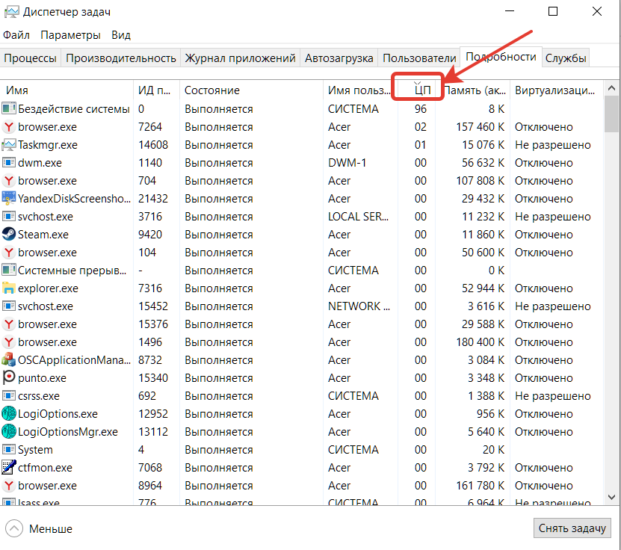
Task: Click the Yandex icon of browser.exe 7264
Action: 9,127
